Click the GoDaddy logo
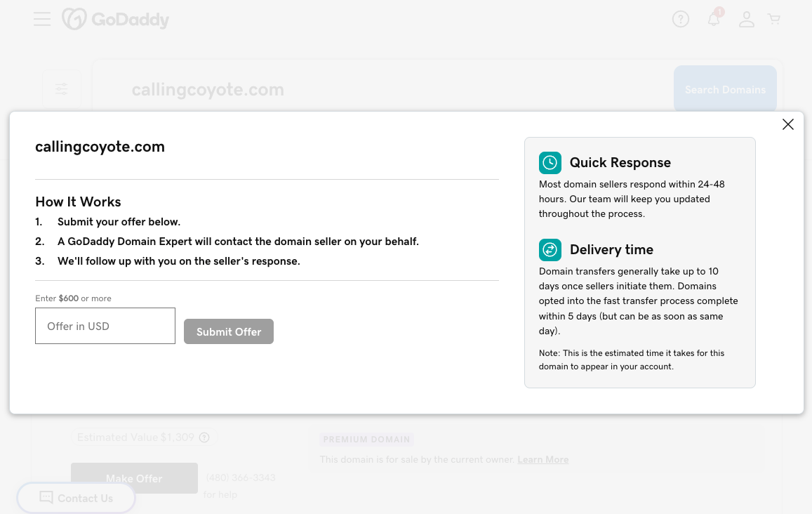The image size is (812, 514). [x=116, y=19]
